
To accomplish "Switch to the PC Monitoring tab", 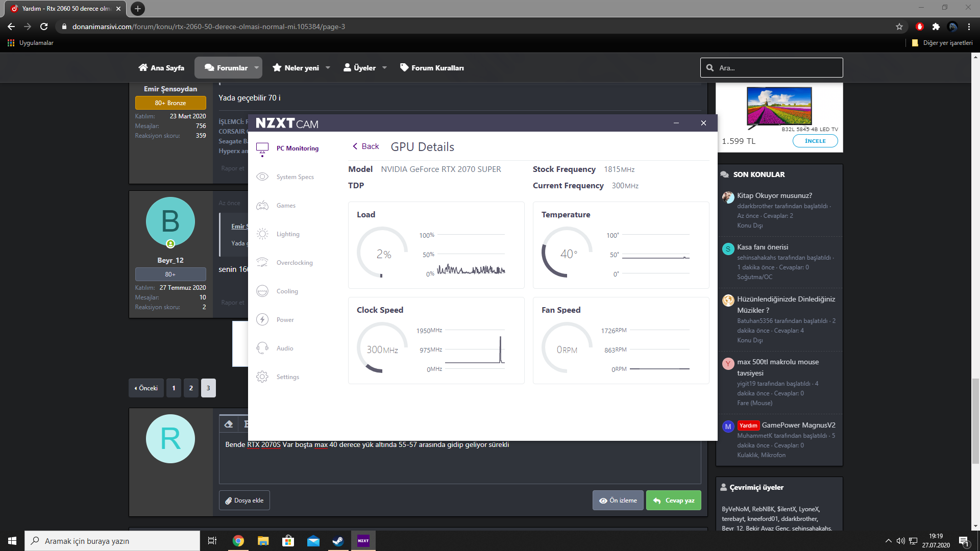I will click(x=297, y=148).
